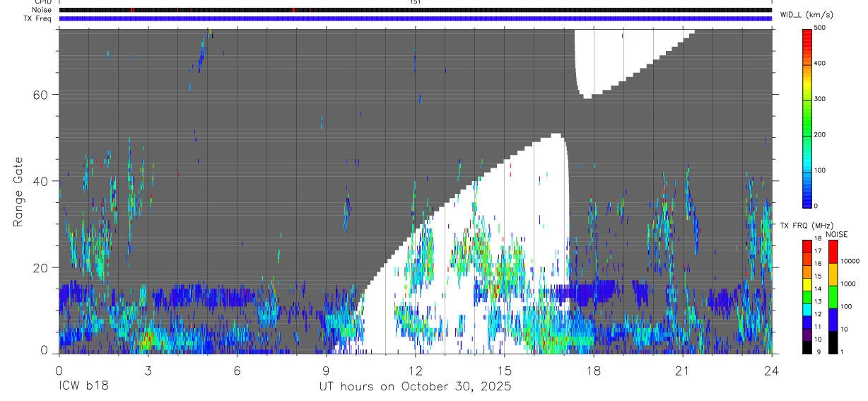
Task: Click the x-axis tick label '24'
Action: [771, 371]
